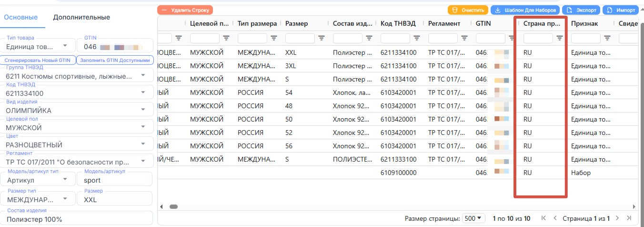The width and height of the screenshot is (644, 227).
Task: Open filter icon for Признак column
Action: pos(607,38)
